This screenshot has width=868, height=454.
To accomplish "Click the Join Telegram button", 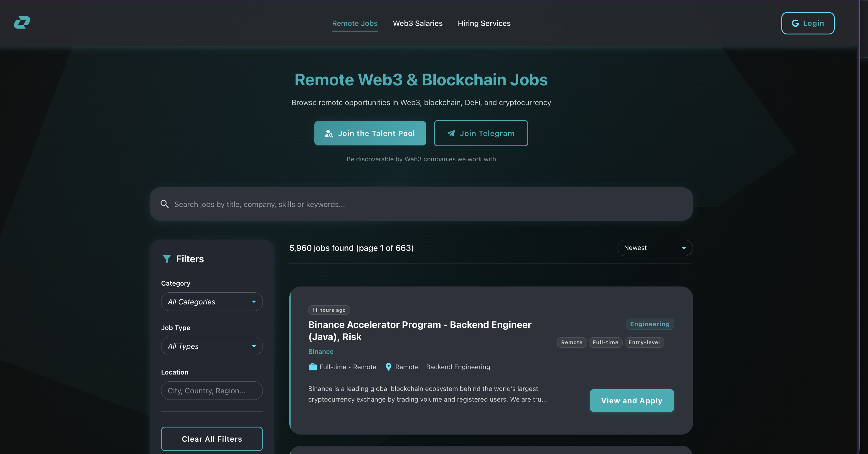I will click(481, 133).
